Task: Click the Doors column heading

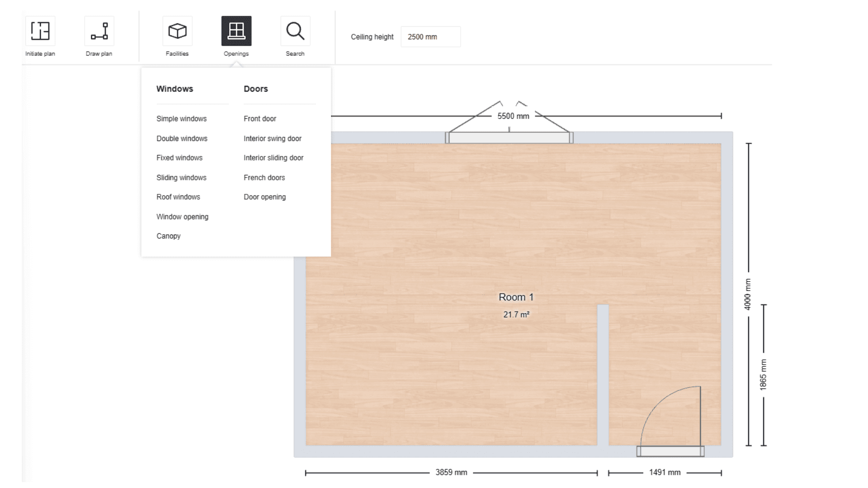Action: tap(256, 89)
